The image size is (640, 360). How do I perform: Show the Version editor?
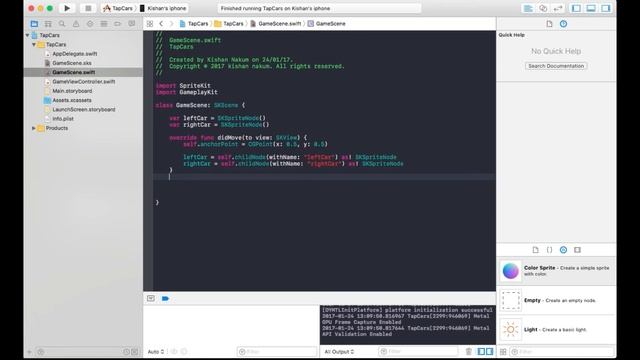point(558,8)
